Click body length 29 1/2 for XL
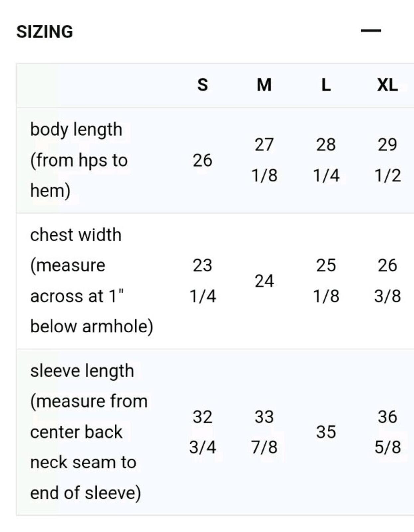This screenshot has width=414, height=532. [388, 160]
